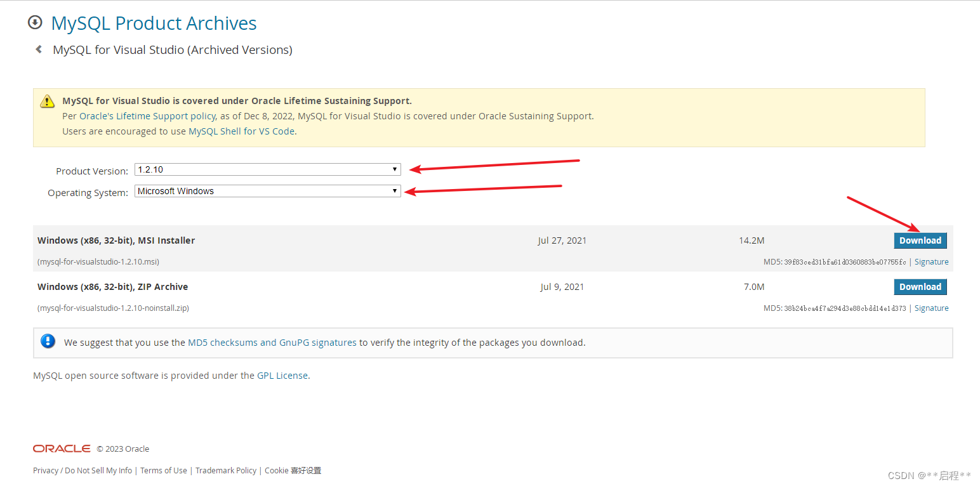Click the back chevron next to breadcrumb text

point(38,49)
